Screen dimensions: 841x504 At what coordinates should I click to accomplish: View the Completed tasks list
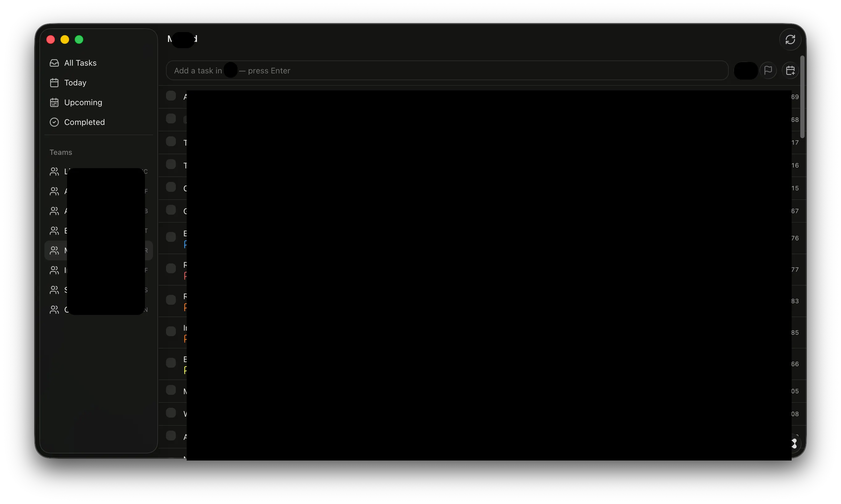[98, 122]
